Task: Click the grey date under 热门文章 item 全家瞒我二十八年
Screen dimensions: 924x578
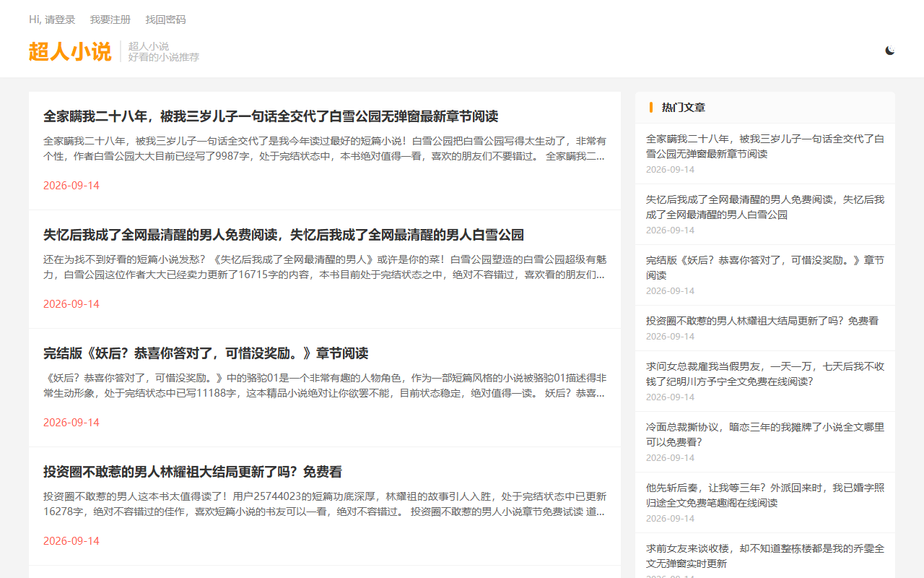Action: (x=670, y=170)
